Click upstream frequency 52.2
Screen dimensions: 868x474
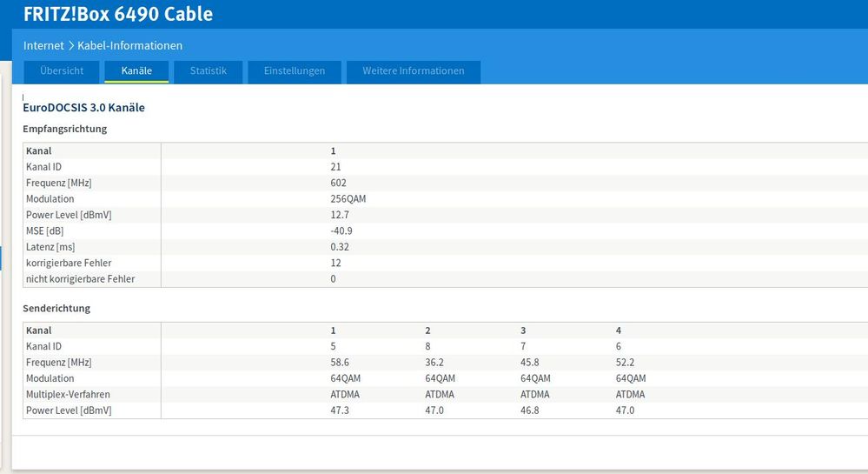(x=625, y=363)
